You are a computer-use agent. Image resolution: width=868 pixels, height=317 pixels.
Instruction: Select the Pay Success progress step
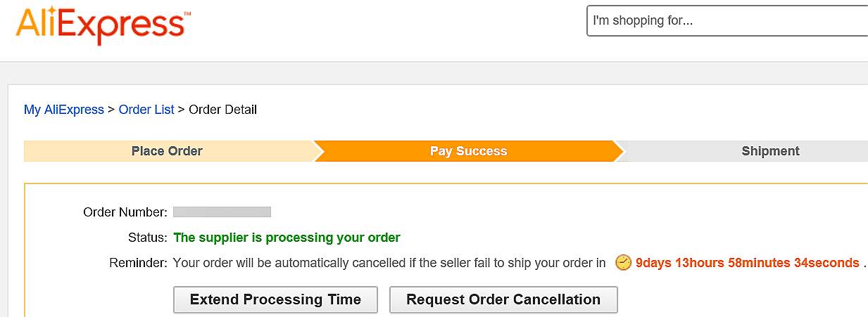(x=468, y=151)
